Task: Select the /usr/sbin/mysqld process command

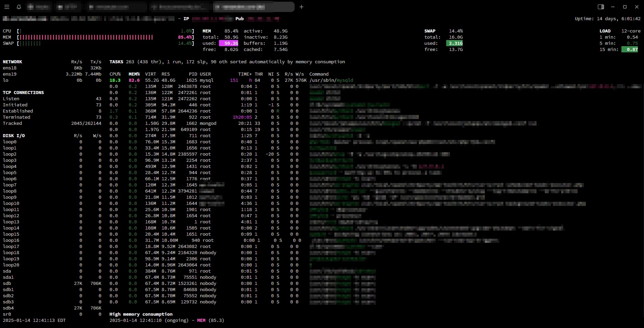Action: click(331, 80)
